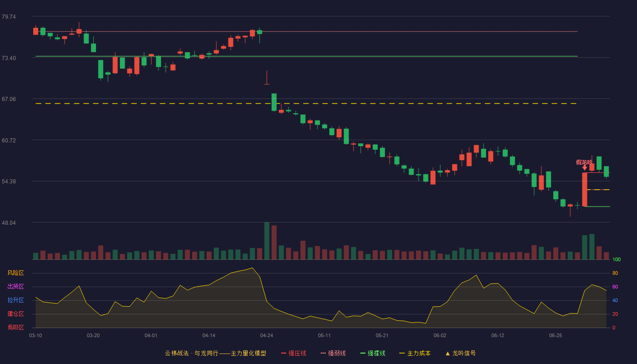Click the 04-24 date axis label
Image resolution: width=637 pixels, height=364 pixels.
[x=267, y=335]
